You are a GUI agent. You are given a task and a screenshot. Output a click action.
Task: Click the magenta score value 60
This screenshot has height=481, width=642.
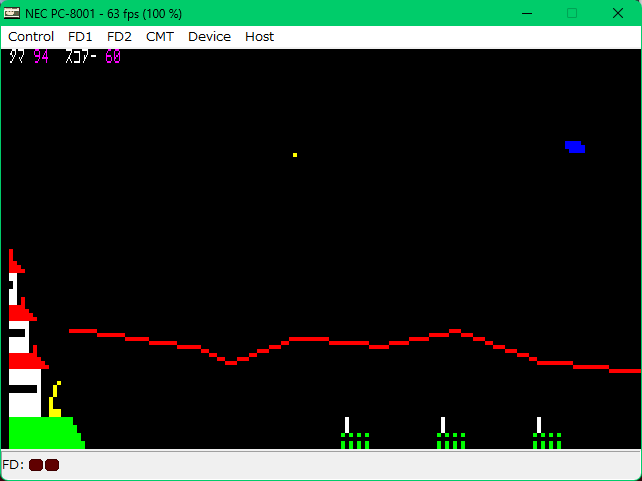point(113,56)
